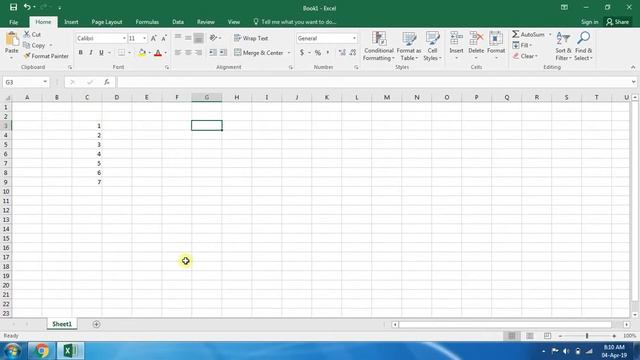Click the Save icon in title bar
The height and width of the screenshot is (360, 640).
(13, 7)
